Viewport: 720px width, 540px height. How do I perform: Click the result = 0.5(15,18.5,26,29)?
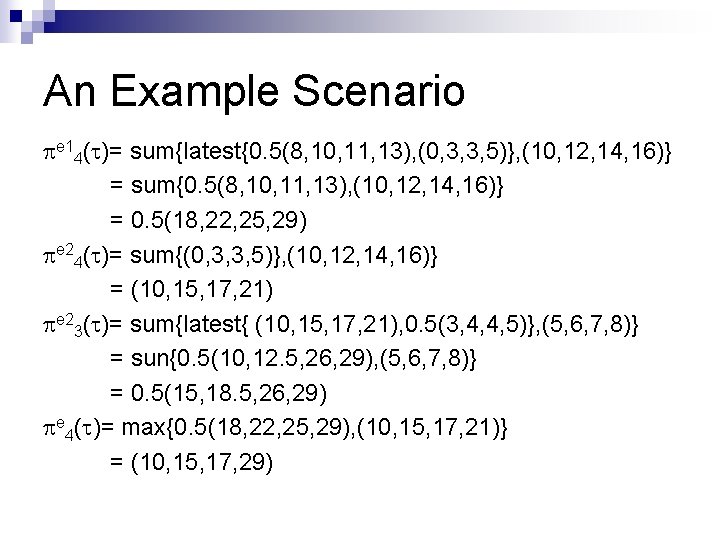tap(219, 393)
